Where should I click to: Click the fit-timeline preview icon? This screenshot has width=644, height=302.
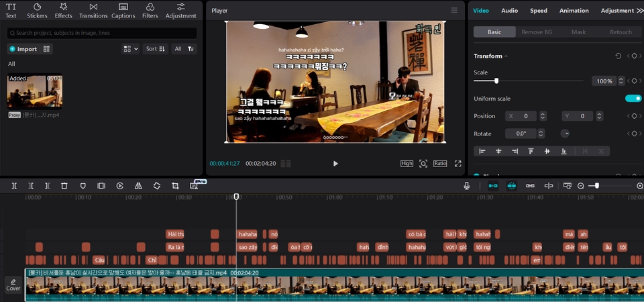(568, 186)
